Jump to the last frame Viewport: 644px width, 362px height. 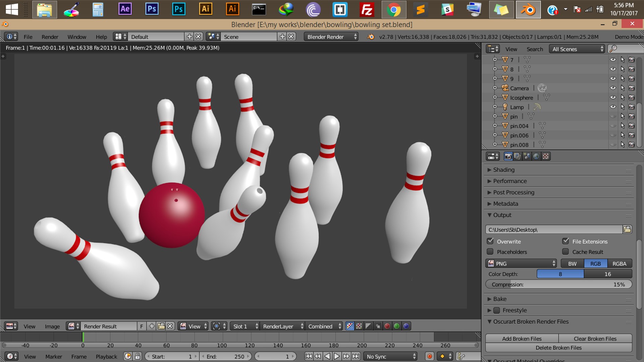click(356, 356)
